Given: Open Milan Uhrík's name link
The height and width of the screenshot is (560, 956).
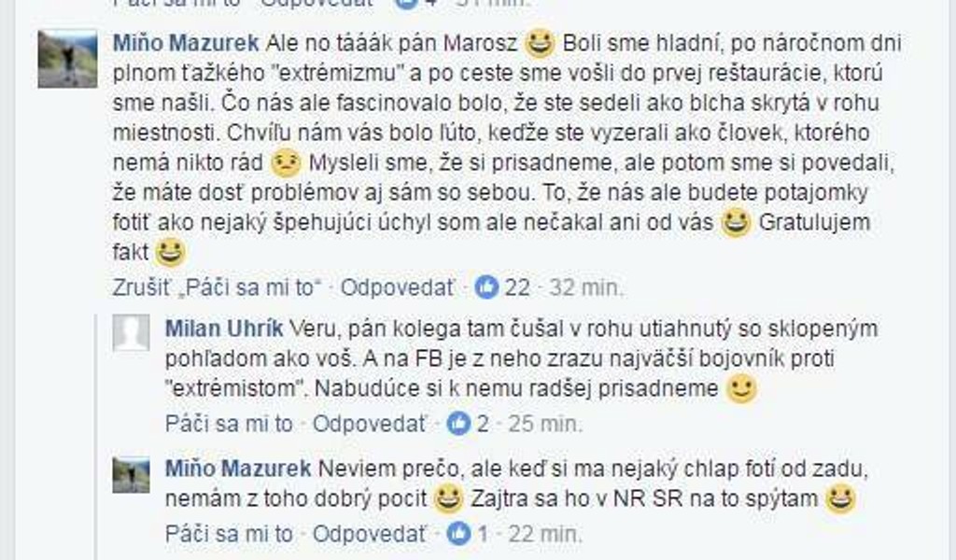Looking at the screenshot, I should pyautogui.click(x=224, y=329).
